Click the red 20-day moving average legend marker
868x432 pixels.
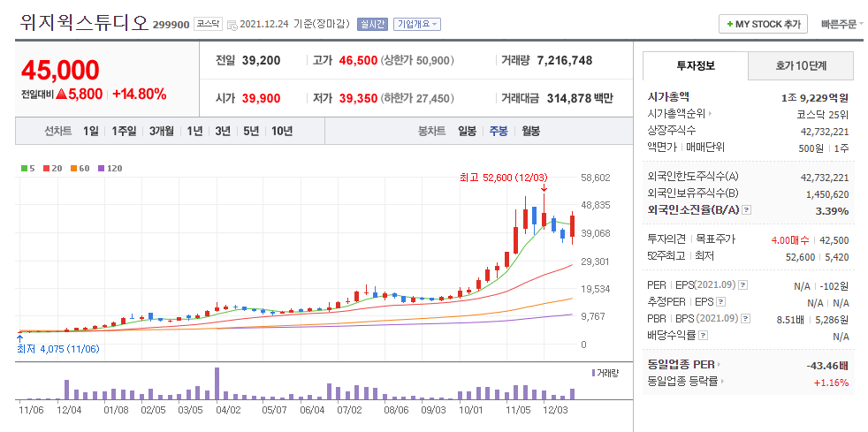tap(46, 168)
